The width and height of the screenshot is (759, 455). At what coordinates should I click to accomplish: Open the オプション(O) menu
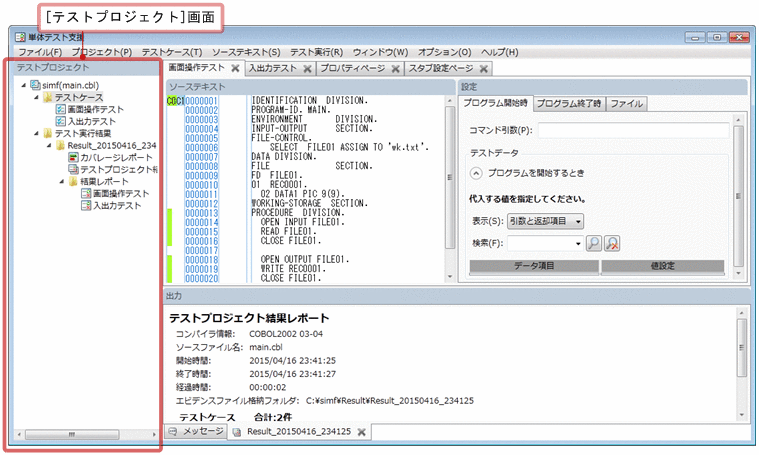coord(445,52)
